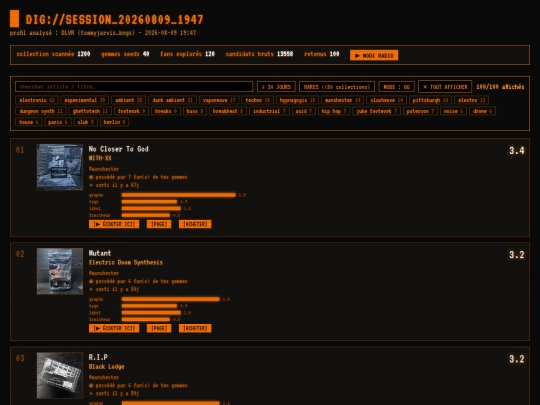
Task: Pick the 'acid' tag chip
Action: coord(303,111)
